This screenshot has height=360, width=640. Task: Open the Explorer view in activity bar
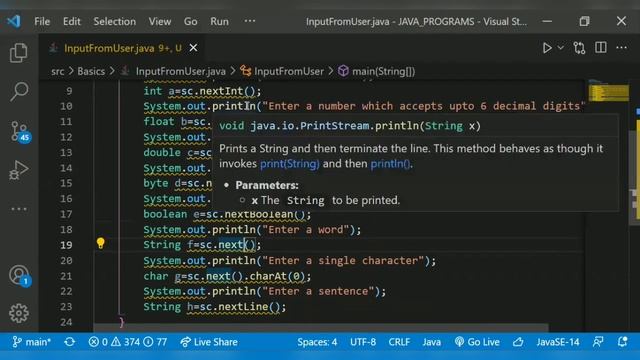click(19, 53)
